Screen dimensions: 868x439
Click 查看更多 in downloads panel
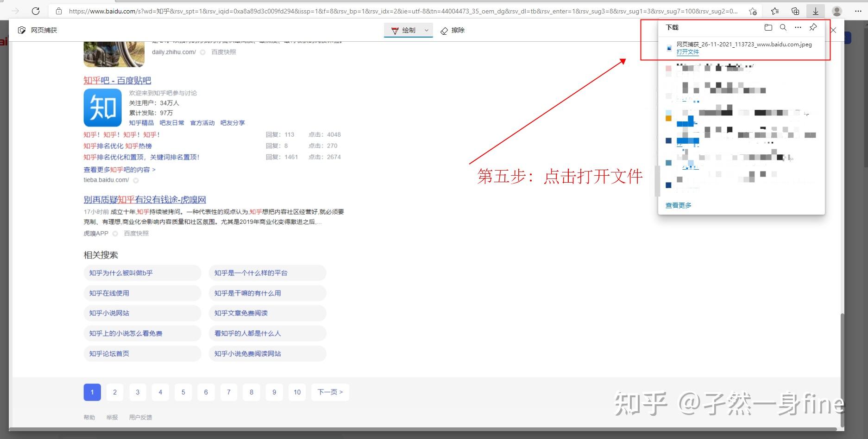click(678, 205)
